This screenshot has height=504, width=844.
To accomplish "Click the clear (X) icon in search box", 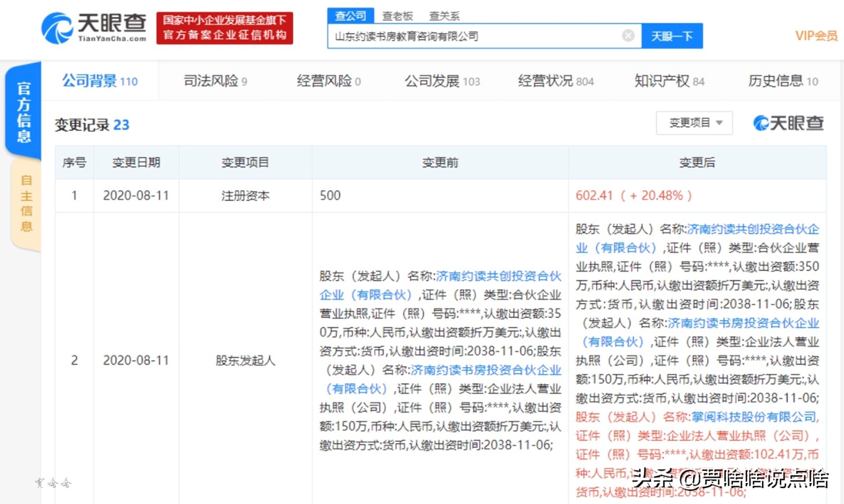I will (x=627, y=35).
